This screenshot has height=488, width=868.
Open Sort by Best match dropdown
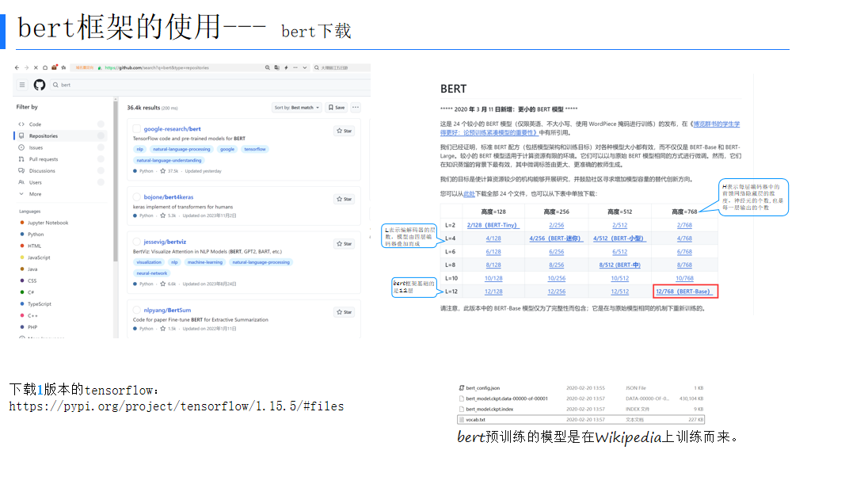pyautogui.click(x=297, y=108)
